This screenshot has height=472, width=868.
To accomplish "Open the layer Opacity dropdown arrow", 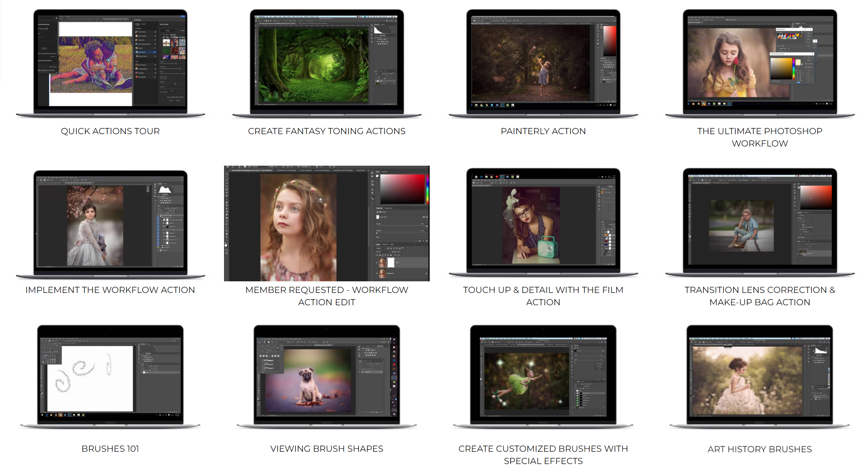I will coord(402,252).
